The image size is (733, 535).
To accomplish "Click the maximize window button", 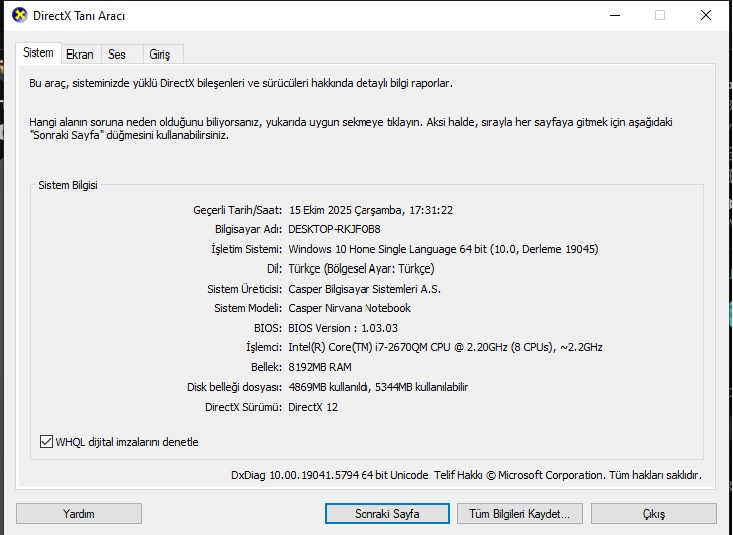I will 660,15.
